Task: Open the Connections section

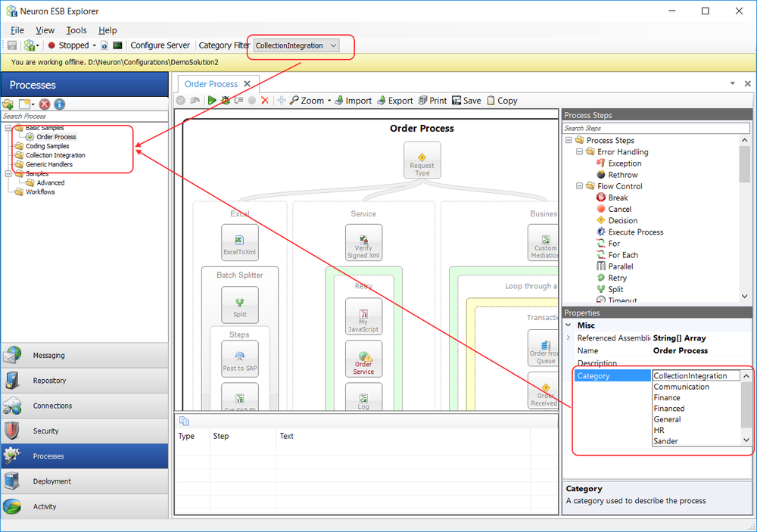Action: (x=85, y=406)
